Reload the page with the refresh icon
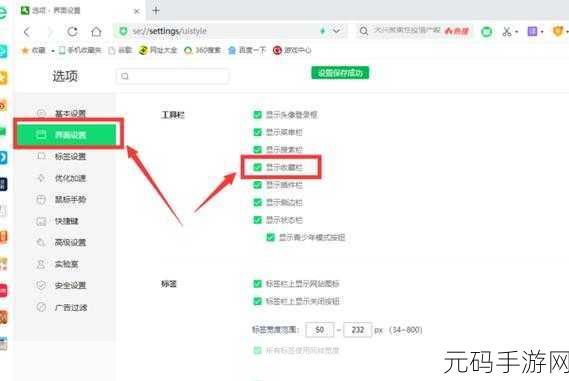The image size is (569, 381). pos(73,32)
